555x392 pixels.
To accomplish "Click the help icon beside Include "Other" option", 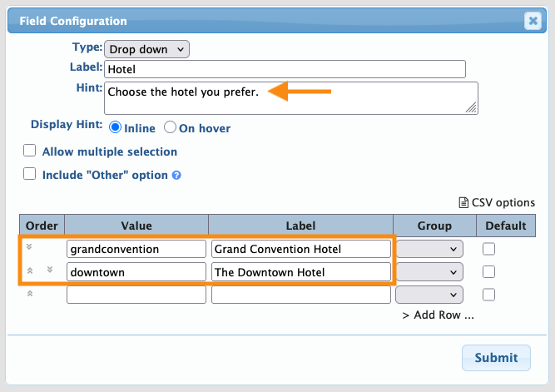I will (x=176, y=176).
